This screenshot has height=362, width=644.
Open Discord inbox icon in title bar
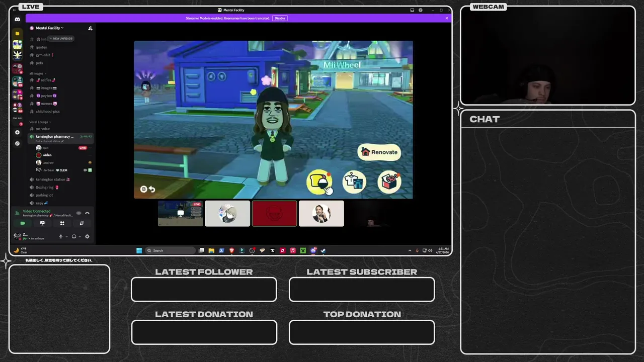coord(412,10)
